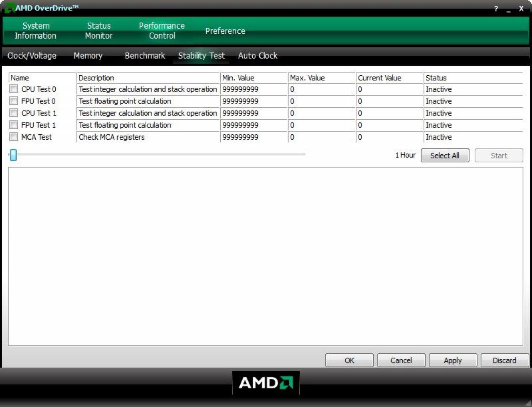Click the Discard button
The height and width of the screenshot is (407, 532).
coord(505,360)
